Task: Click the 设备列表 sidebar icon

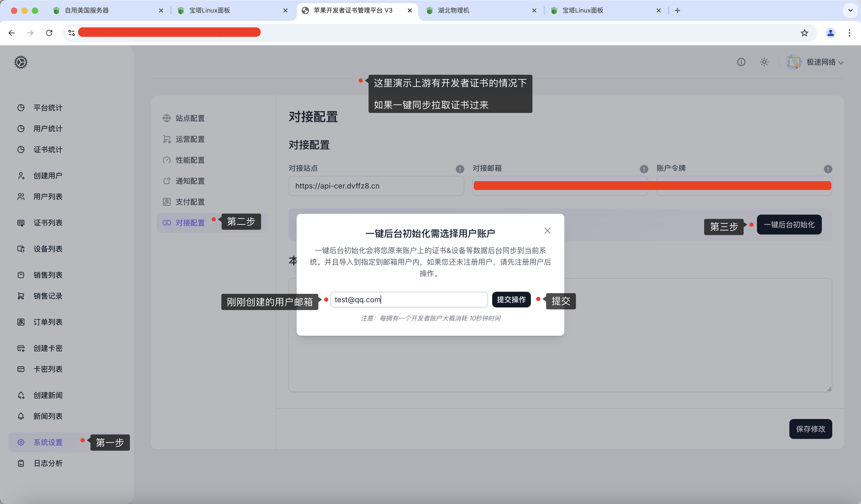Action: [x=21, y=249]
